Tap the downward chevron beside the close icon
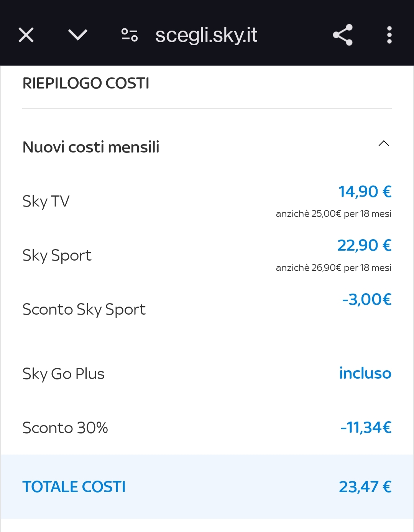This screenshot has height=532, width=414. click(78, 35)
